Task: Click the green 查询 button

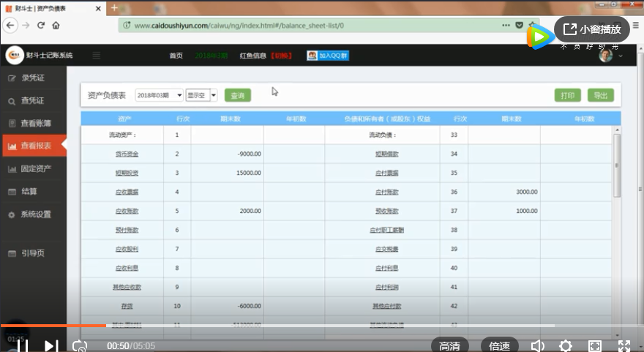Action: [238, 96]
